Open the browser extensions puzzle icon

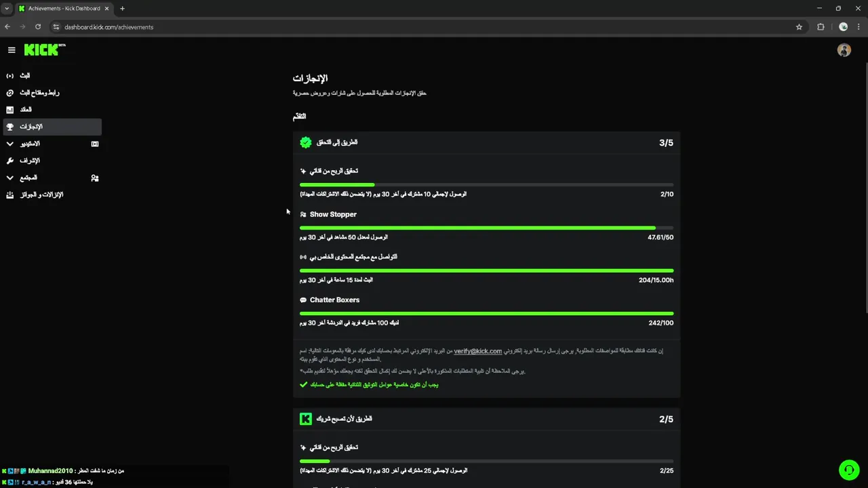click(821, 27)
